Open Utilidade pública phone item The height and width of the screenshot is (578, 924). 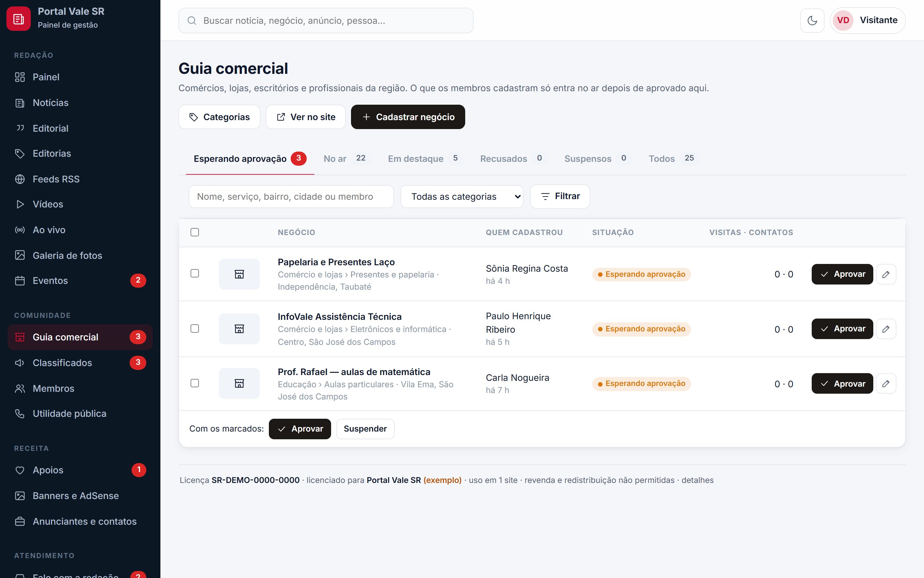pos(80,414)
